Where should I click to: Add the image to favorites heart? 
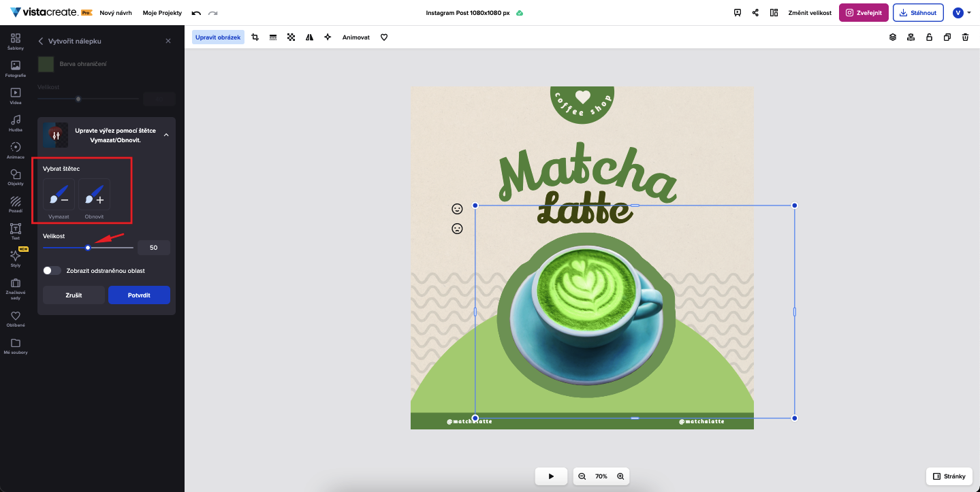384,37
